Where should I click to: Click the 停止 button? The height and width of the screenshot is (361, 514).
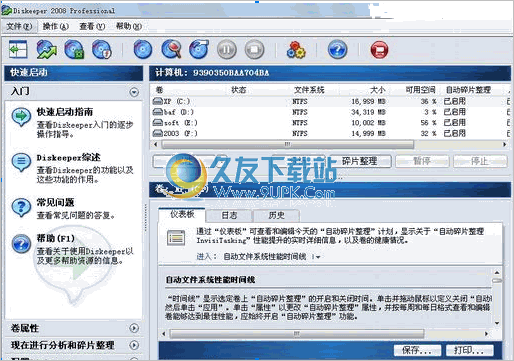480,161
